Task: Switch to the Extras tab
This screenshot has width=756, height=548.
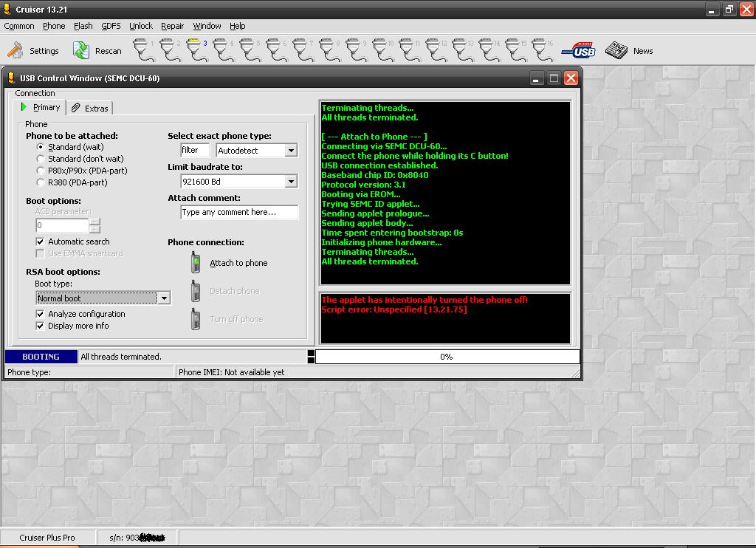Action: [x=89, y=108]
